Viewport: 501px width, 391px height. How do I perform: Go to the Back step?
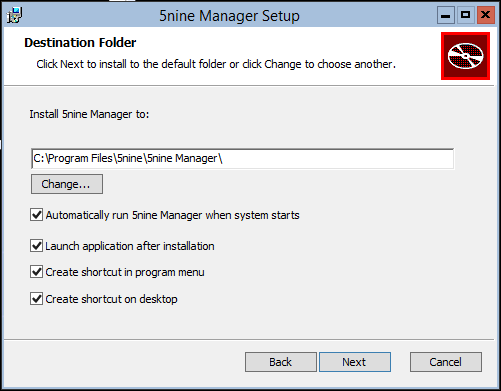(281, 362)
